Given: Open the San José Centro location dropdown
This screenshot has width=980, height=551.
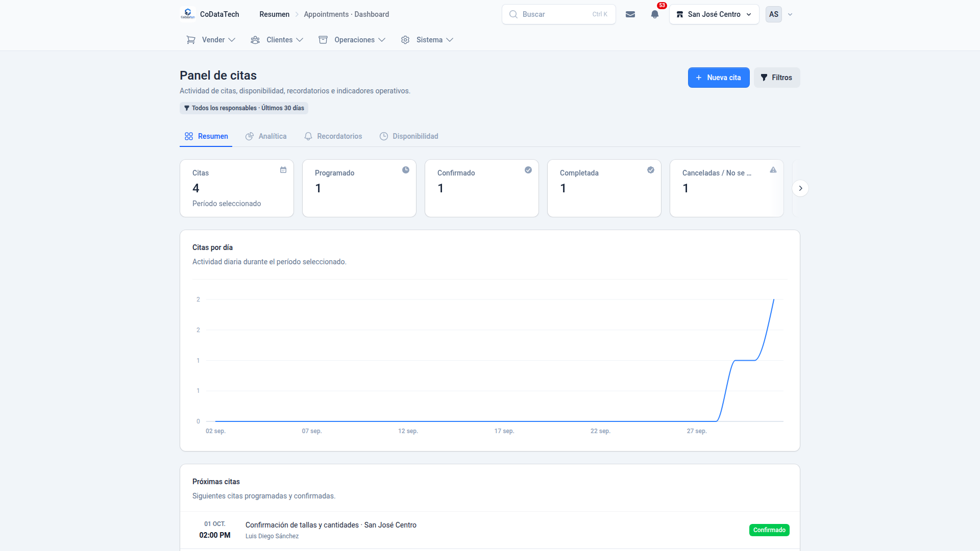Looking at the screenshot, I should [714, 14].
